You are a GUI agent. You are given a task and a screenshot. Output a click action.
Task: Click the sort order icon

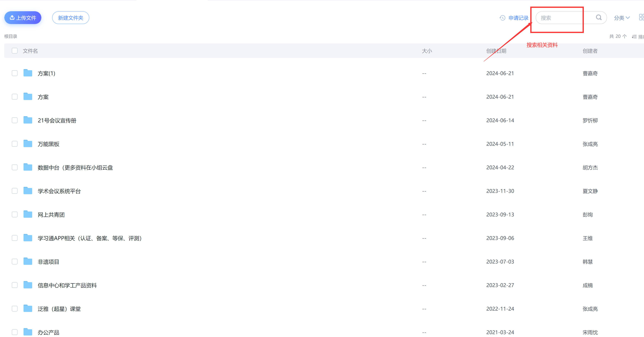pyautogui.click(x=634, y=37)
